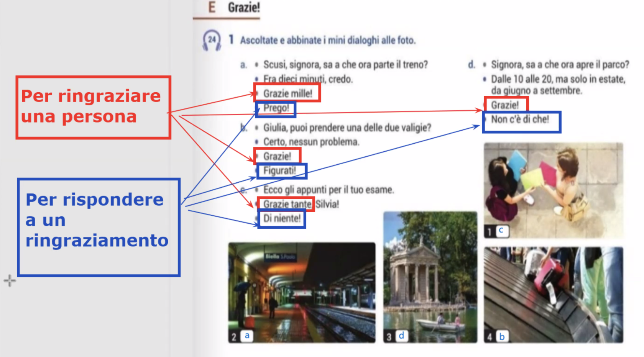
Task: Select the park temple and lake photo
Action: [x=430, y=277]
